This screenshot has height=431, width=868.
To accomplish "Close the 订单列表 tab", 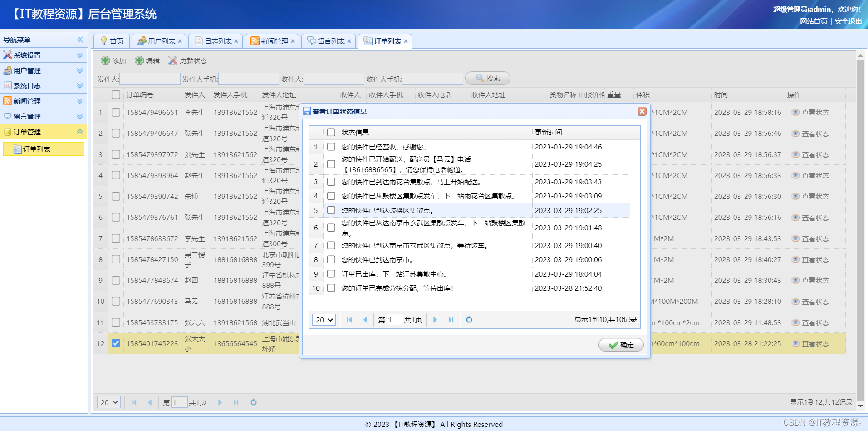I will point(406,41).
